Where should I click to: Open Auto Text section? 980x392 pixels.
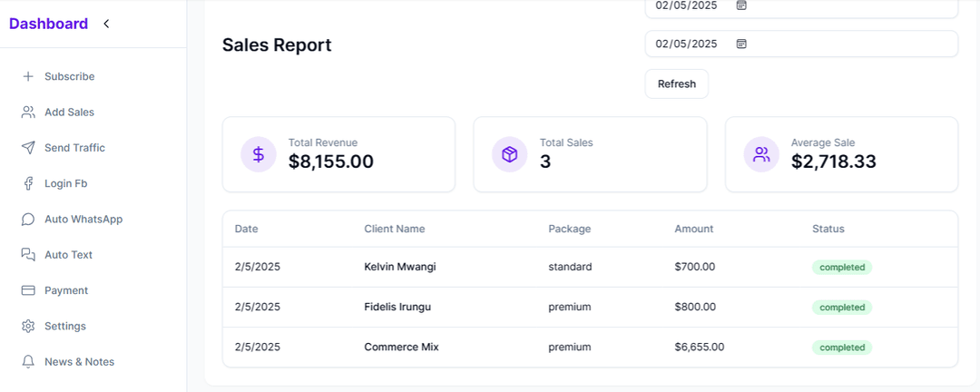68,254
